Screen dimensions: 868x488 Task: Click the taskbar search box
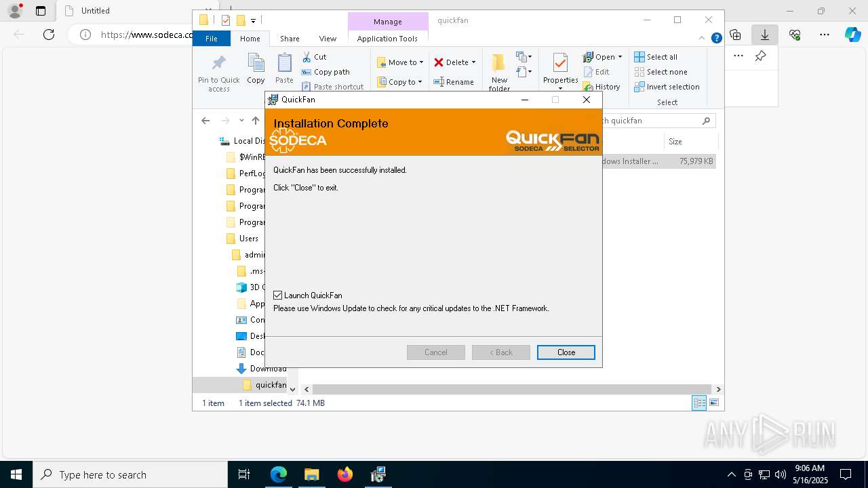(130, 474)
